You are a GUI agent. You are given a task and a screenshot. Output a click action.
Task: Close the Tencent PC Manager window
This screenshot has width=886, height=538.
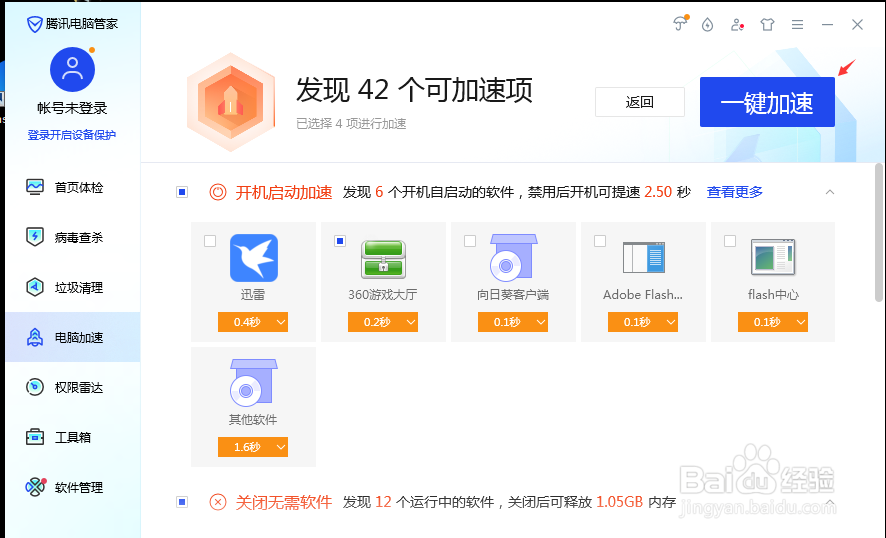[857, 24]
